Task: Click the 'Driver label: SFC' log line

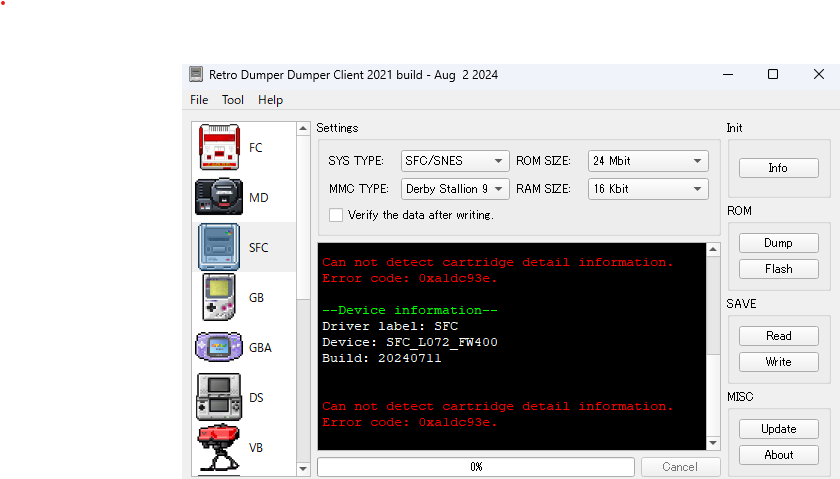Action: coord(390,326)
